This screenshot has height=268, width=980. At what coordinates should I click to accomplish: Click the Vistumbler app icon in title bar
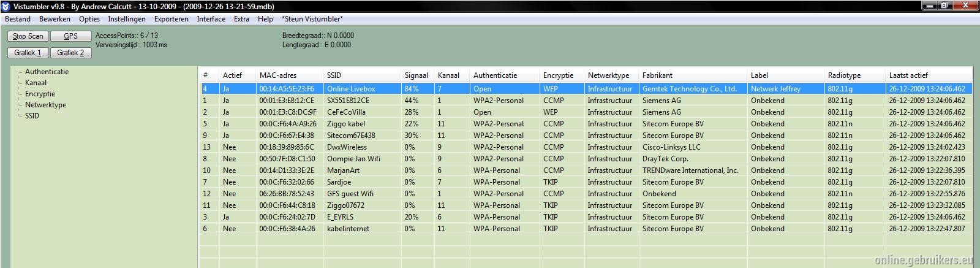click(6, 6)
